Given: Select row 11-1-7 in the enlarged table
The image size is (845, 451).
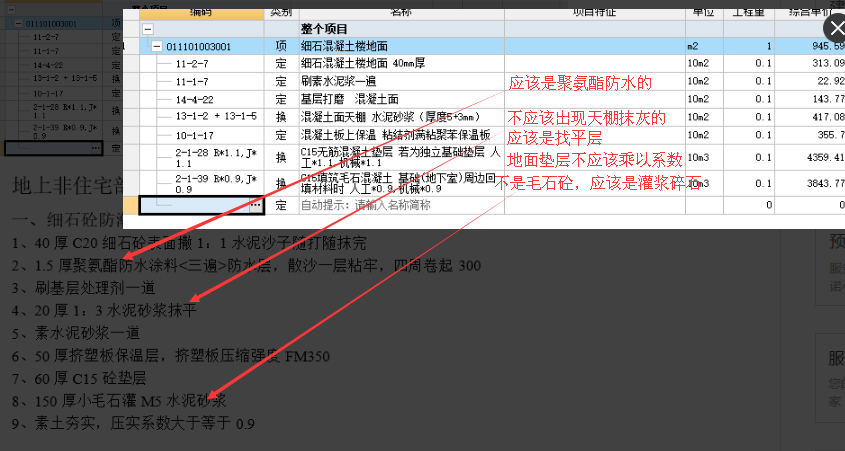Looking at the screenshot, I should pyautogui.click(x=202, y=82).
